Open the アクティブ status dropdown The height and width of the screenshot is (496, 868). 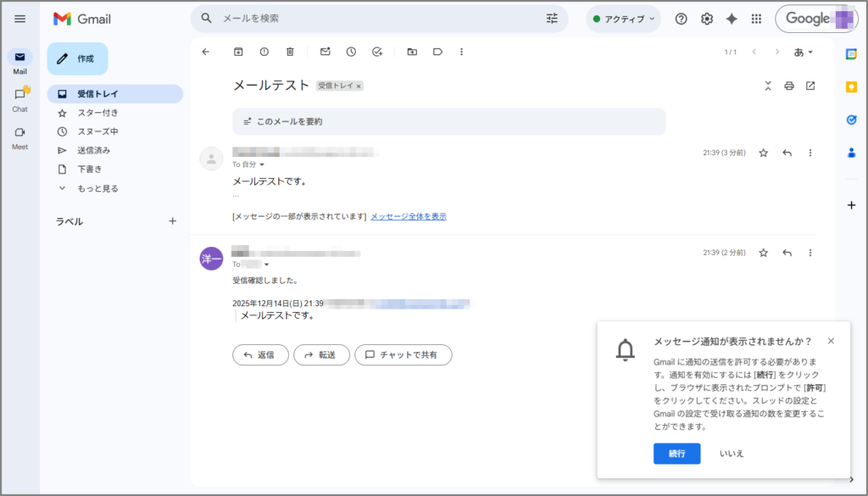[x=624, y=19]
